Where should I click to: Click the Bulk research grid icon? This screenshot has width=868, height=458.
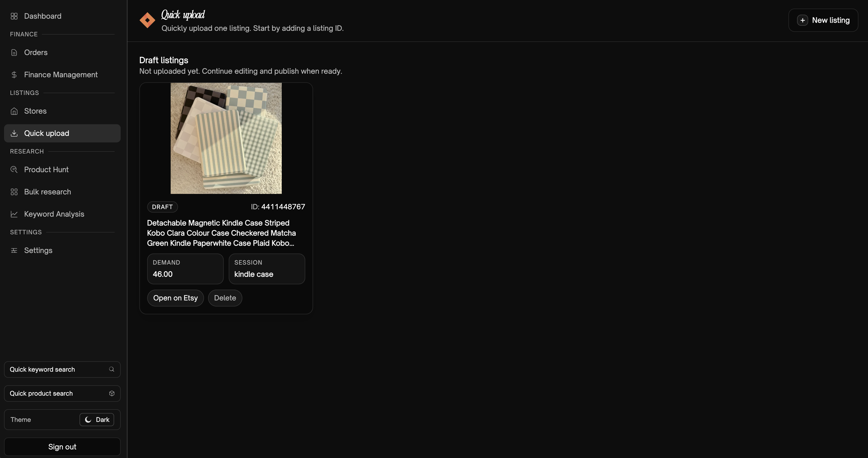[14, 192]
